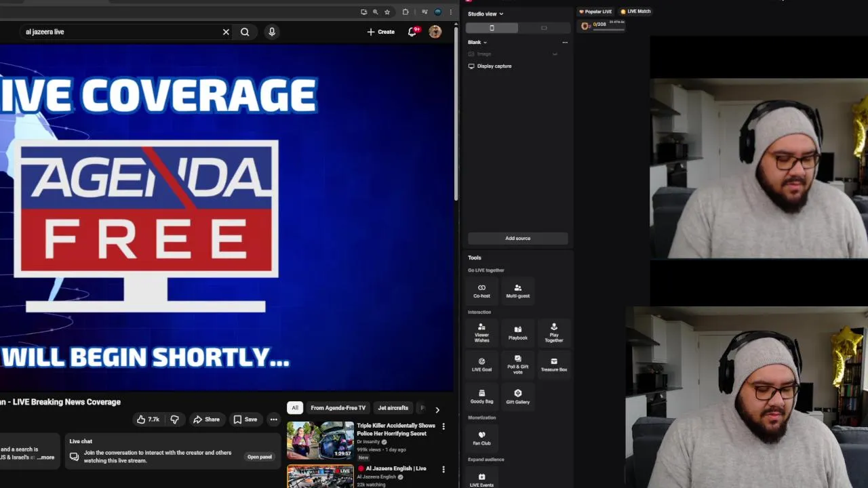
Task: Open the LIVE Events tool
Action: [x=481, y=480]
